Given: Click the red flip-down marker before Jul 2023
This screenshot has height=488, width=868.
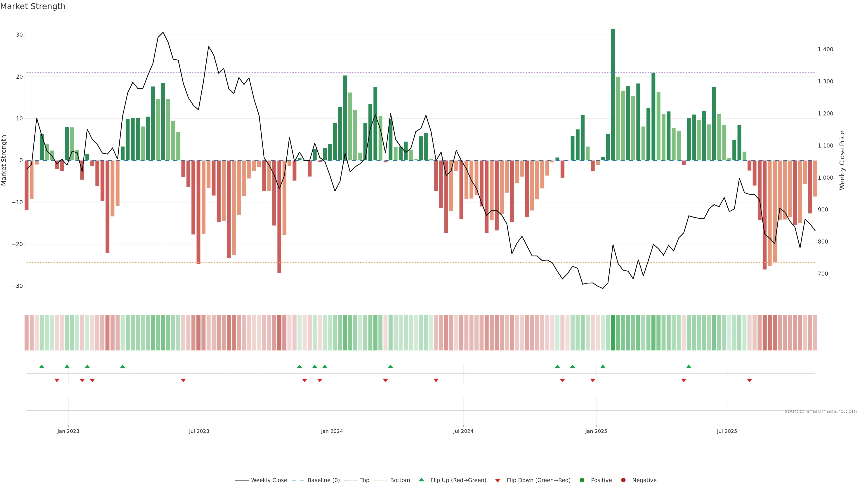Looking at the screenshot, I should 183,380.
